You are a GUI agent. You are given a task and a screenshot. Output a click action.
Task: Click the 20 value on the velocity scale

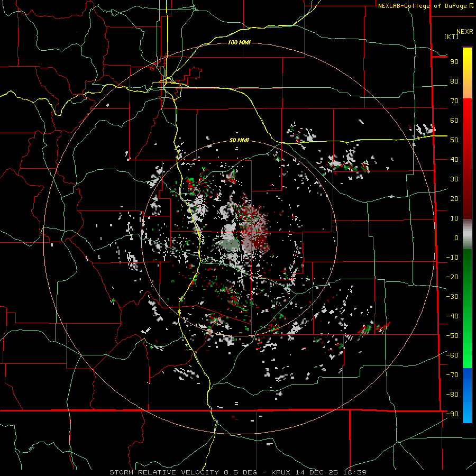tap(454, 198)
